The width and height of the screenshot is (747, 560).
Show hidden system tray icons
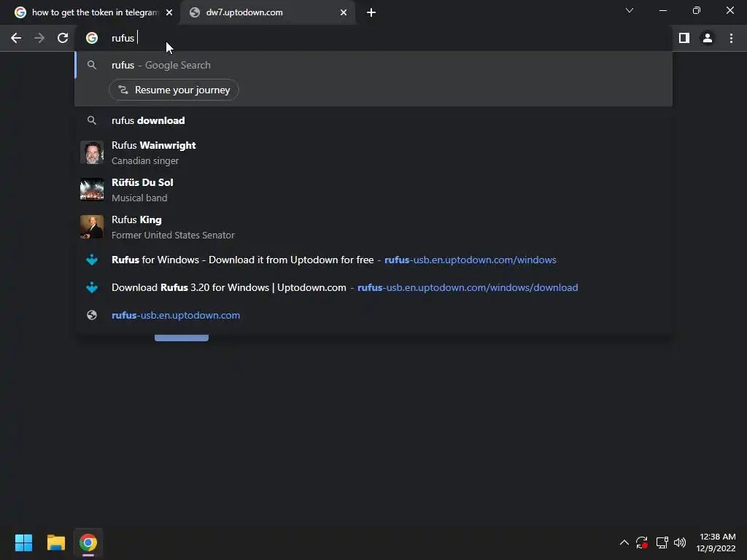point(624,542)
